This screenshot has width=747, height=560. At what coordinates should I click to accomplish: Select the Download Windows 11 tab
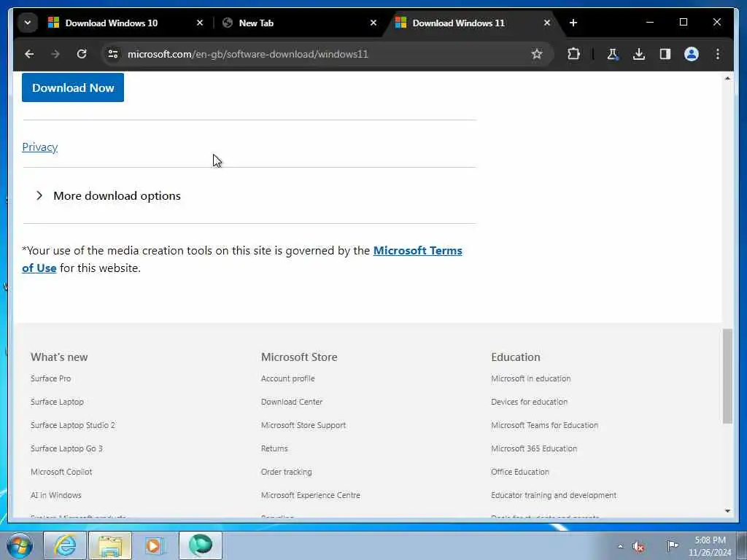coord(458,23)
